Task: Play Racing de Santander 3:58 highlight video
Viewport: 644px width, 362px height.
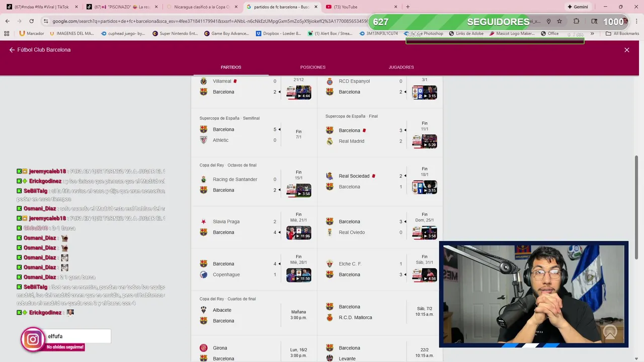Action: pyautogui.click(x=299, y=190)
